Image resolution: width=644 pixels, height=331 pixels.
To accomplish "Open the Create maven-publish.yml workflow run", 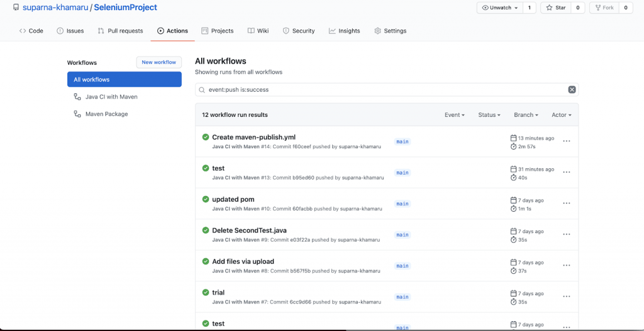I will 253,137.
